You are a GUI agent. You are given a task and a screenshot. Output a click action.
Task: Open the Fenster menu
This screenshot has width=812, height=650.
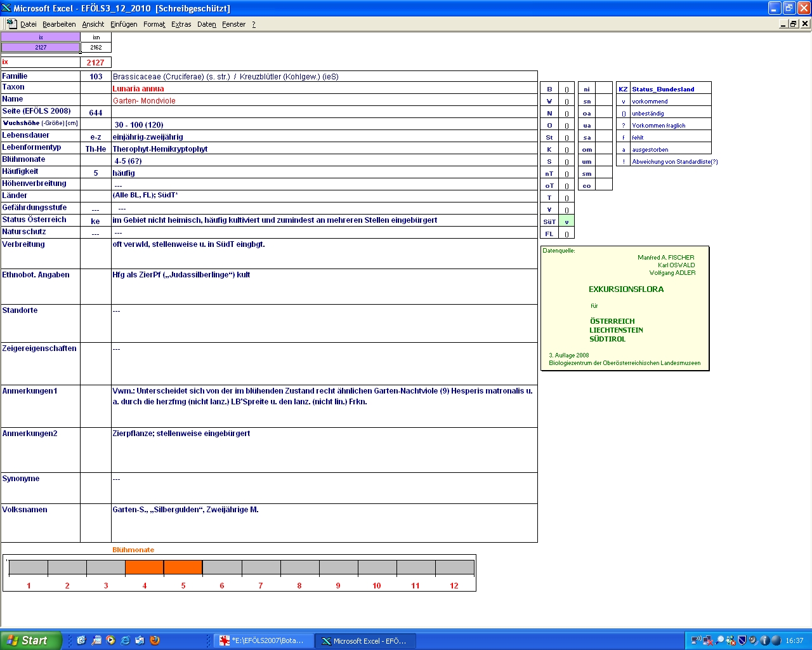coord(233,24)
